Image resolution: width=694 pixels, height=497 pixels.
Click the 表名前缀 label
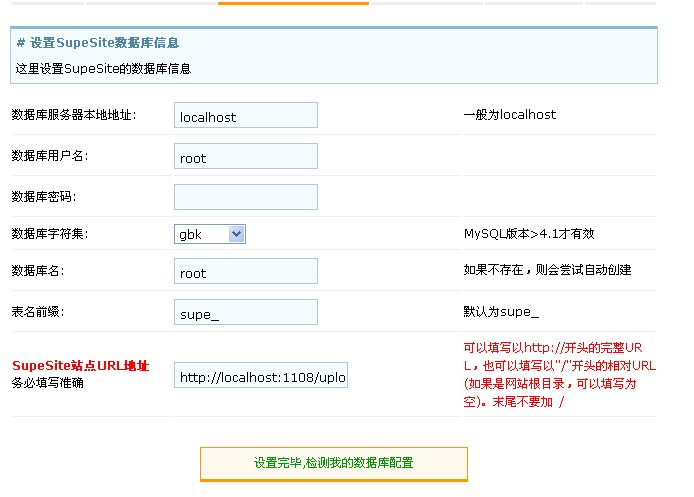click(x=38, y=312)
